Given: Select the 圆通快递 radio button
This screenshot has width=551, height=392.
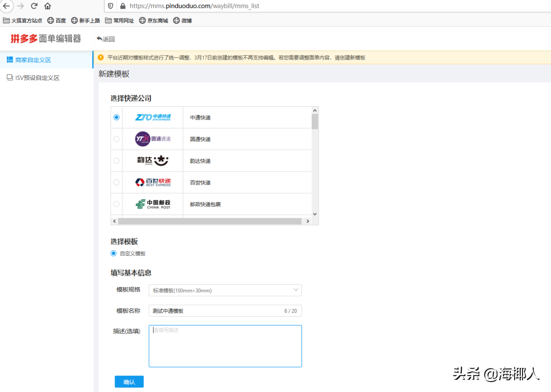Looking at the screenshot, I should coord(116,139).
